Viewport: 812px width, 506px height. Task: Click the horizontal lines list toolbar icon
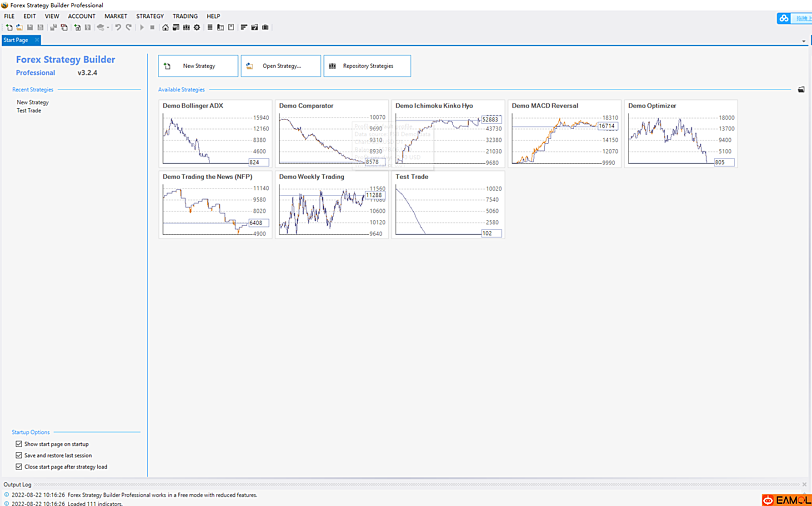(210, 27)
